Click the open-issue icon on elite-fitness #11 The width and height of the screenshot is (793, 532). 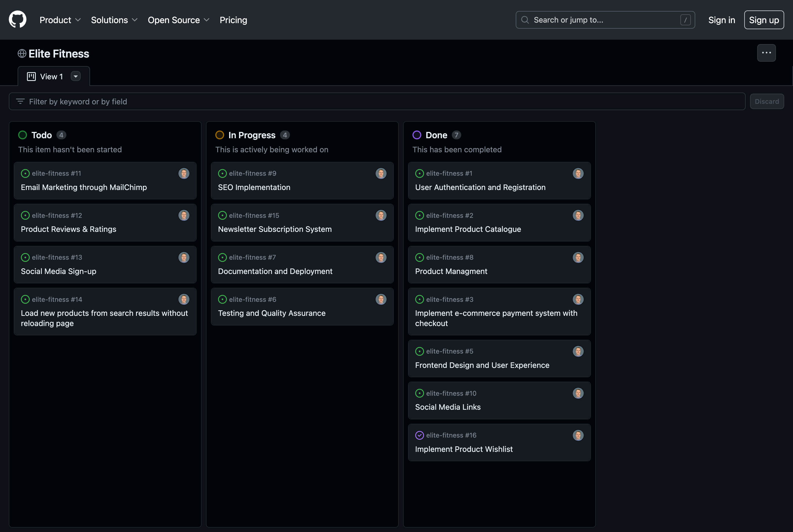pos(25,173)
